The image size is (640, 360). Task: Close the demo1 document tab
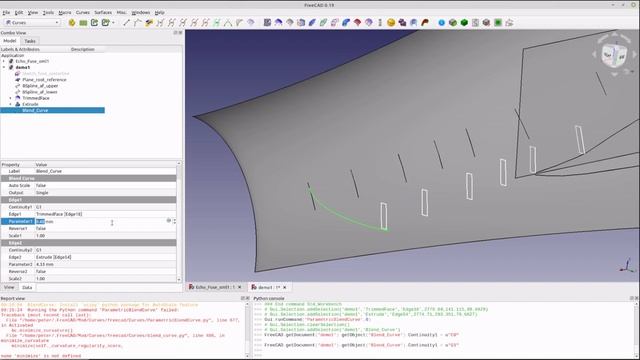(284, 287)
